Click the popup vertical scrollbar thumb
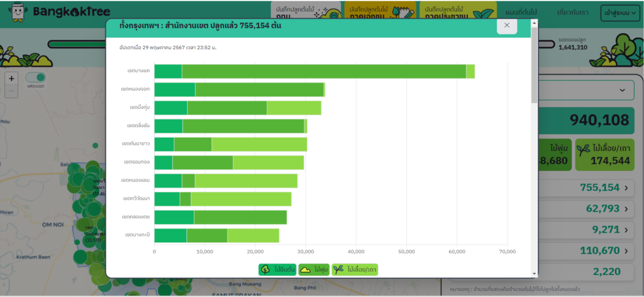This screenshot has height=297, width=644. pyautogui.click(x=534, y=65)
